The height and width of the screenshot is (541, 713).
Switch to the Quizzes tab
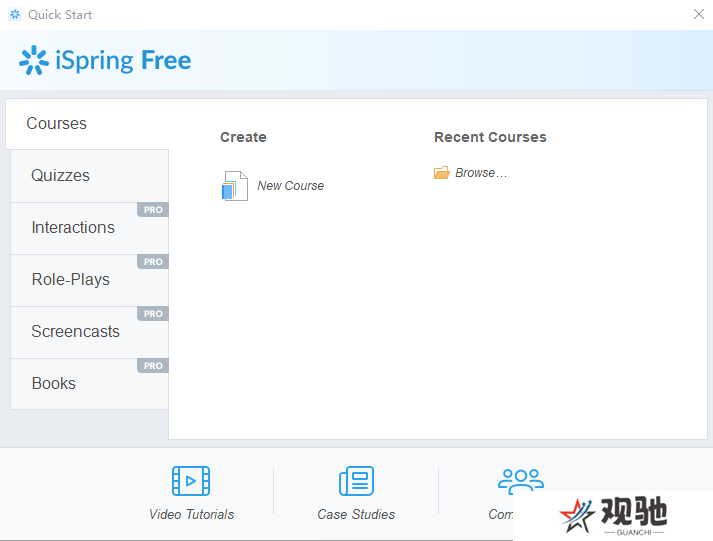coord(90,175)
